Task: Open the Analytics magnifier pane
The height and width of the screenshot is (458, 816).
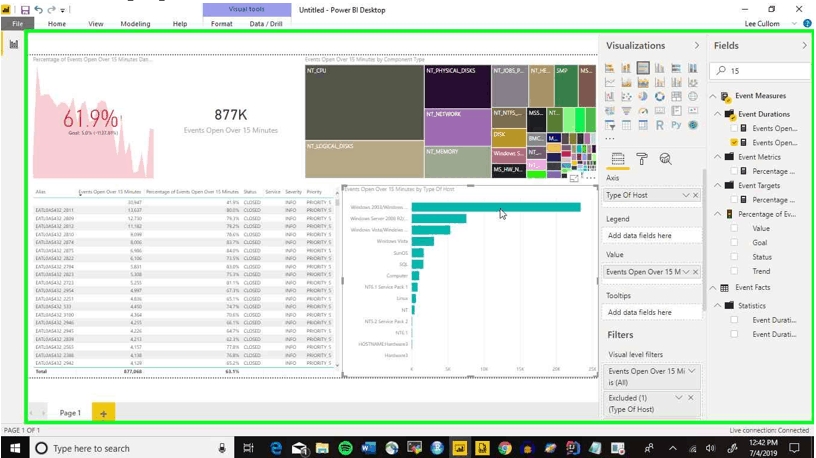Action: pos(665,159)
